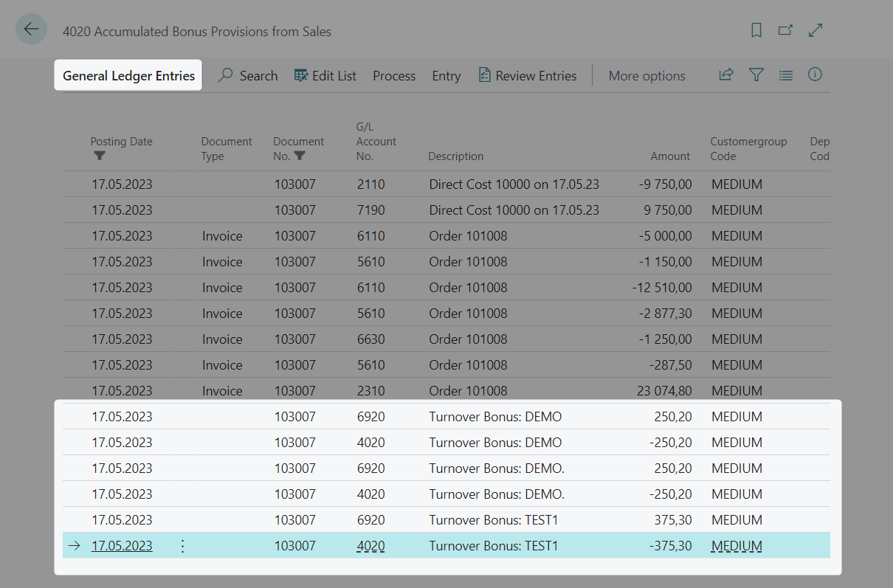Open page in new window icon
893x588 pixels.
(785, 30)
